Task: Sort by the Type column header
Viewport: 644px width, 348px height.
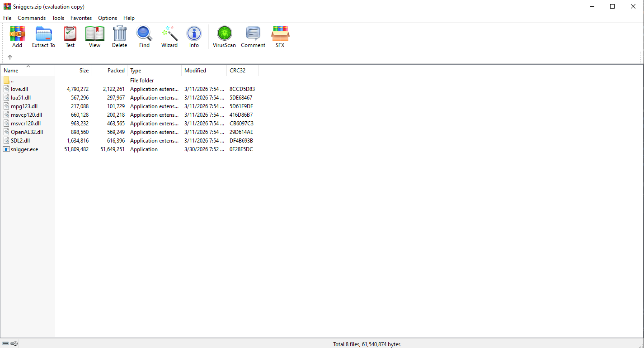Action: click(x=155, y=71)
